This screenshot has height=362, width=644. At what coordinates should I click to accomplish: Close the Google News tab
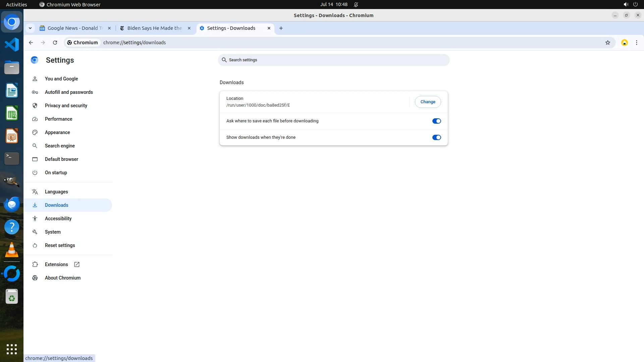[x=109, y=28]
